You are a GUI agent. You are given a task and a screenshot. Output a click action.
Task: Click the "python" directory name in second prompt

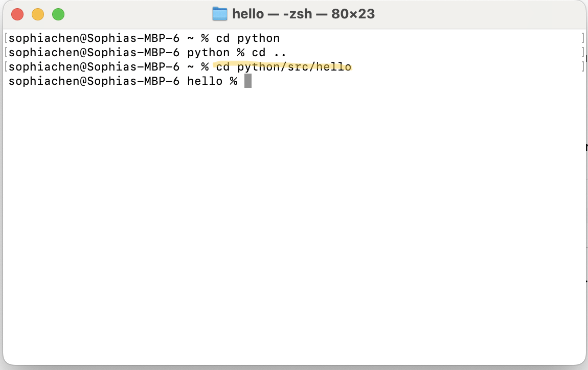coord(209,53)
